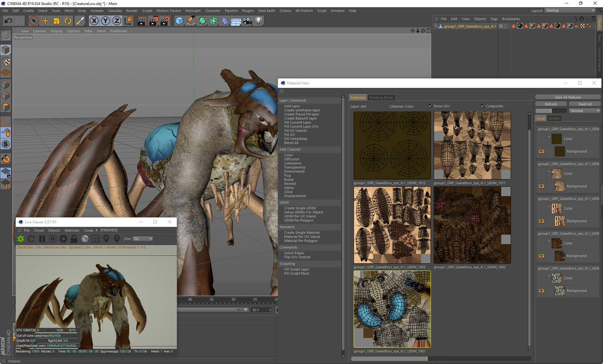Select the Move tool in top toolbar
The height and width of the screenshot is (364, 603).
click(x=45, y=21)
